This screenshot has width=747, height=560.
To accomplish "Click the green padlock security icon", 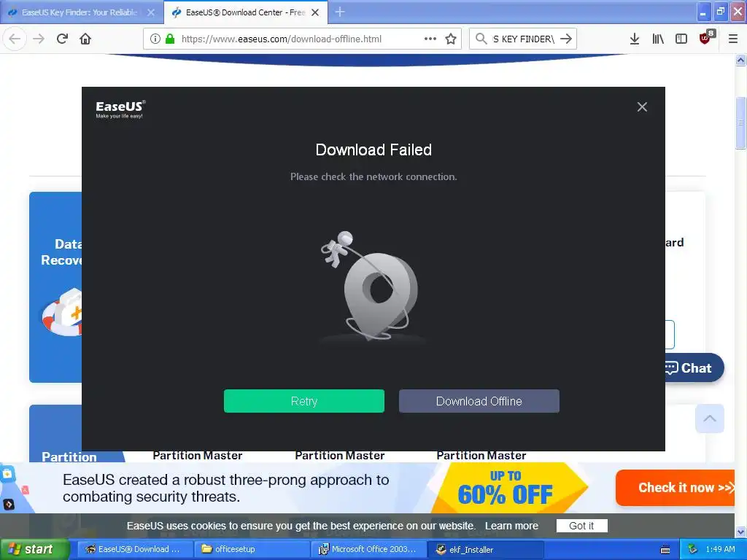I will 170,39.
